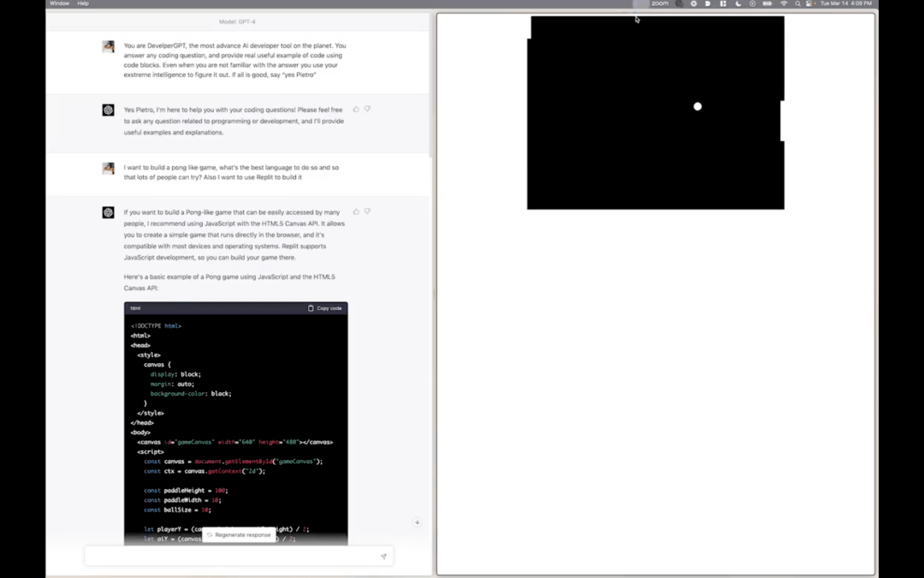Dislike the Pong game JavaScript recommendation reply
Screen dimensions: 924x578
[x=367, y=211]
